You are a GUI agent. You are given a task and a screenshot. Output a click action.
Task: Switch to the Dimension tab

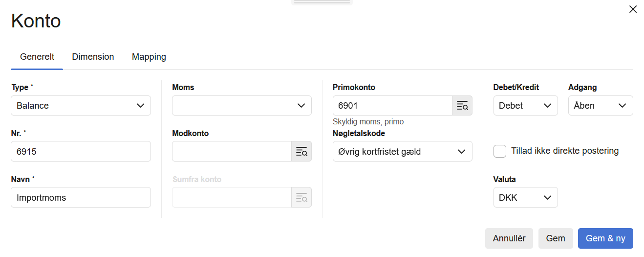pos(93,57)
